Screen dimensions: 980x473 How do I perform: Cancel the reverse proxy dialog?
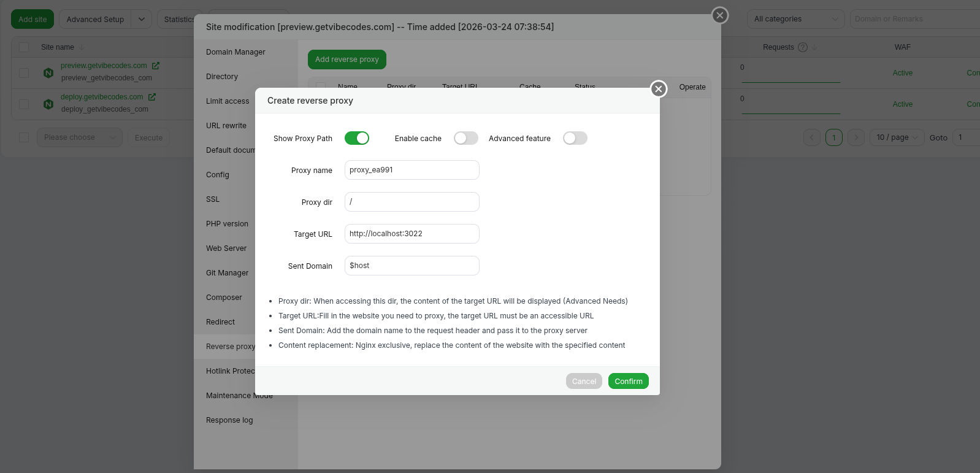tap(583, 381)
